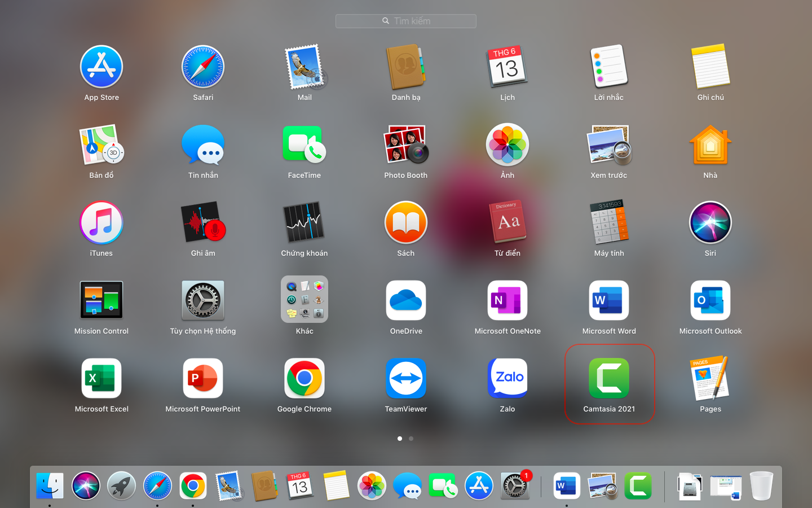Open the Trash in the Dock
The width and height of the screenshot is (812, 508).
761,486
